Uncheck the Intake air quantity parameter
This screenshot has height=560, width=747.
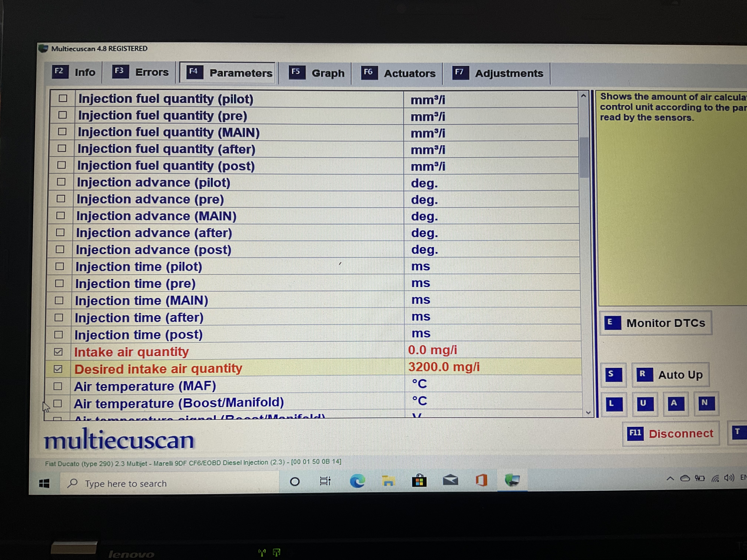point(58,352)
